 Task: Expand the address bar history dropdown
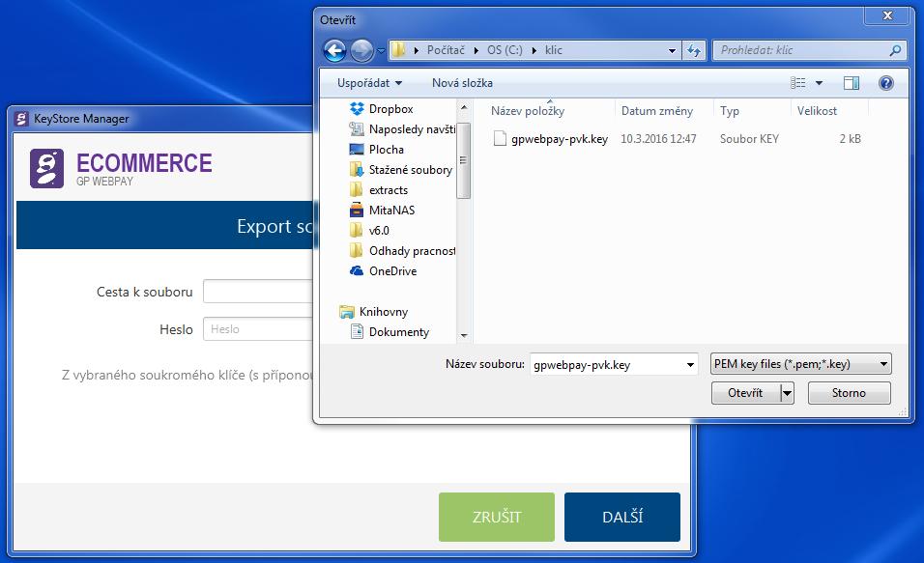click(672, 50)
